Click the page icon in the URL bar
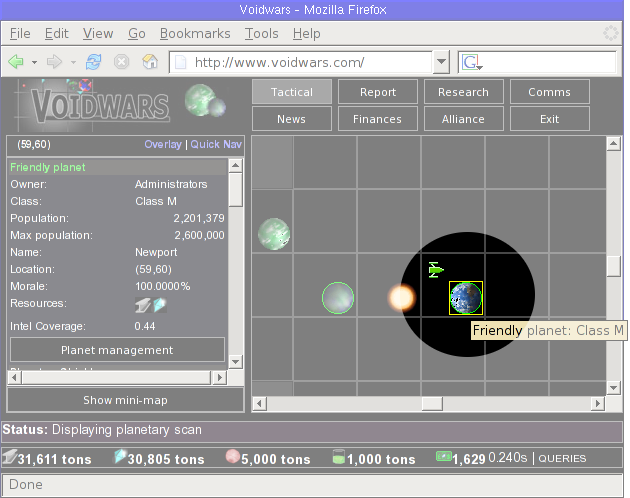 point(180,62)
